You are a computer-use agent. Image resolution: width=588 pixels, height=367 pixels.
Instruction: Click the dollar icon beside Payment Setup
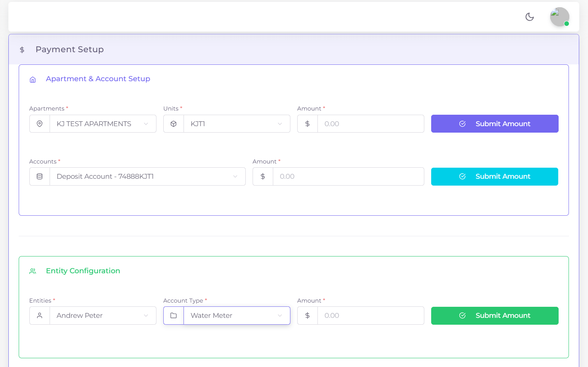[x=22, y=50]
